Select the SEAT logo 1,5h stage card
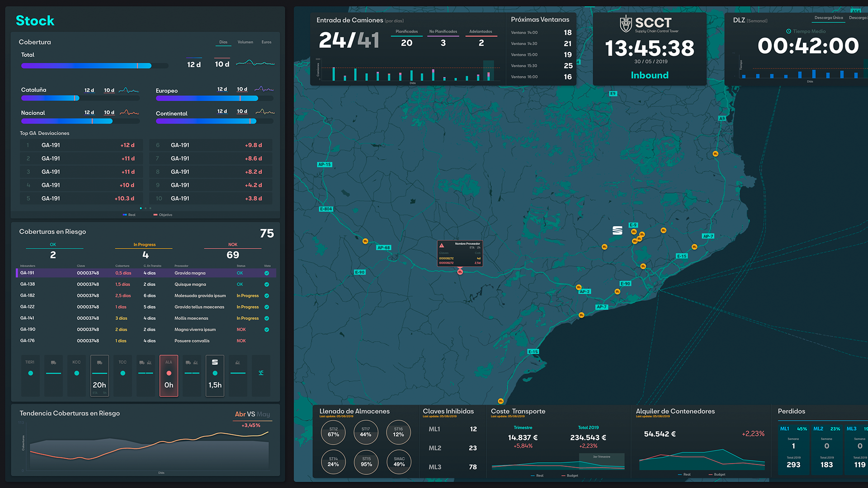Image resolution: width=868 pixels, height=488 pixels. pos(215,375)
